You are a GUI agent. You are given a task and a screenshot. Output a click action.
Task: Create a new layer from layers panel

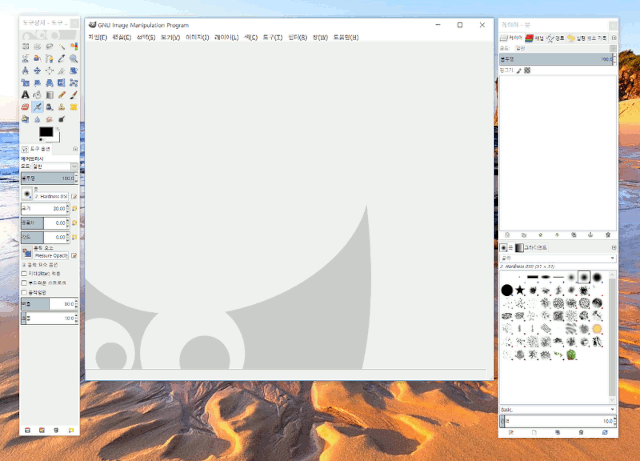click(507, 235)
